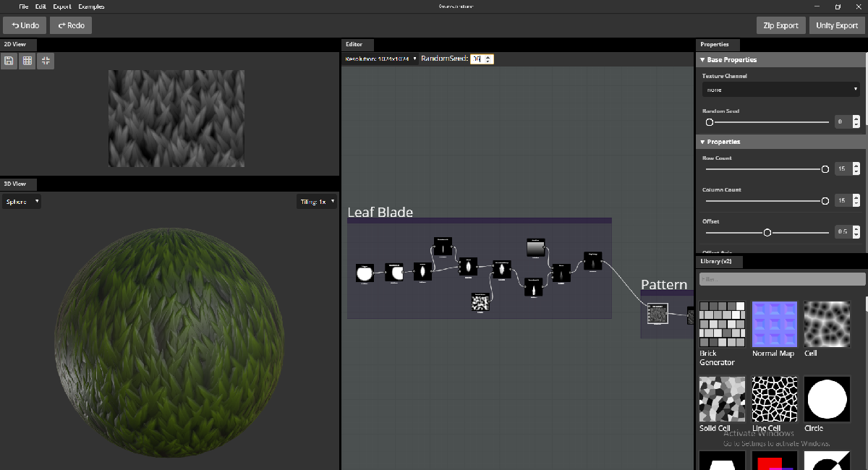Click the fit view crosshair icon

[x=45, y=61]
